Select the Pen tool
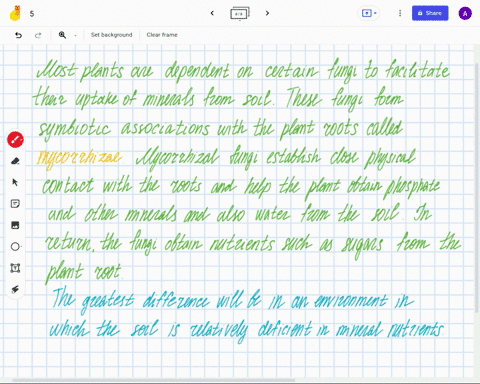480x384 pixels. (x=15, y=139)
